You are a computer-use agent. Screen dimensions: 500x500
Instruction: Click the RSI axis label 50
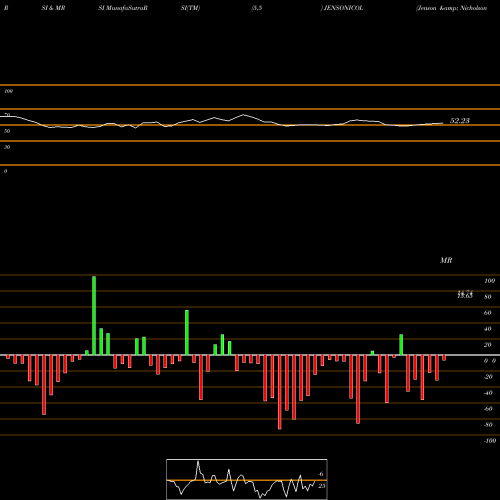[7, 131]
